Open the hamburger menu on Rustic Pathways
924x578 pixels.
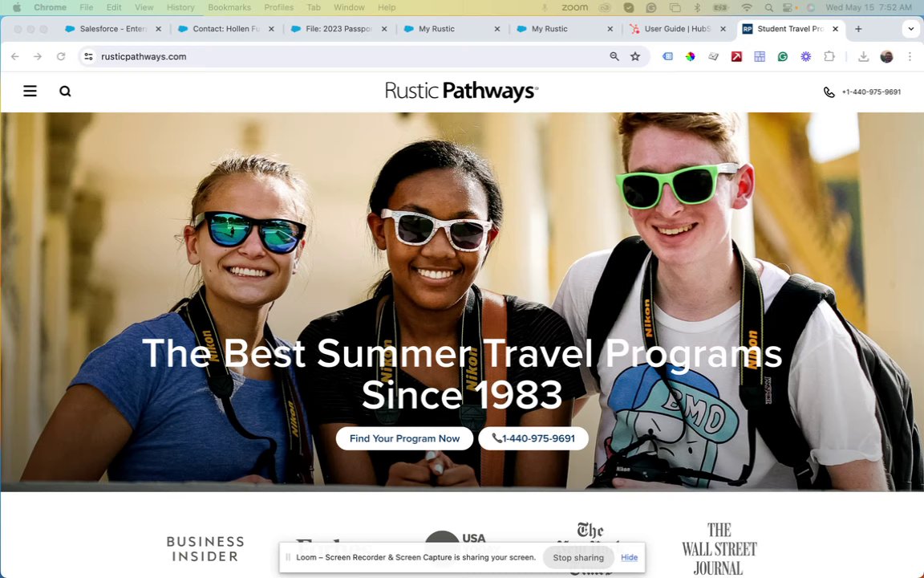(30, 91)
